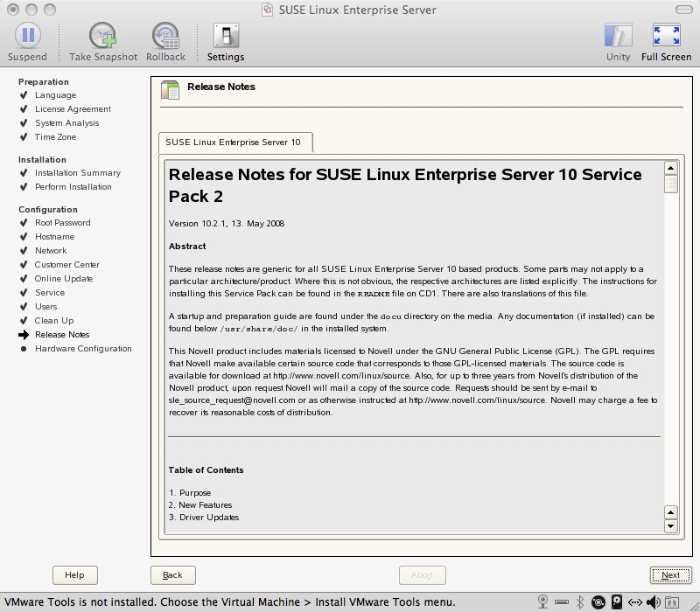Click the current Release Notes step in sidebar

pos(62,335)
